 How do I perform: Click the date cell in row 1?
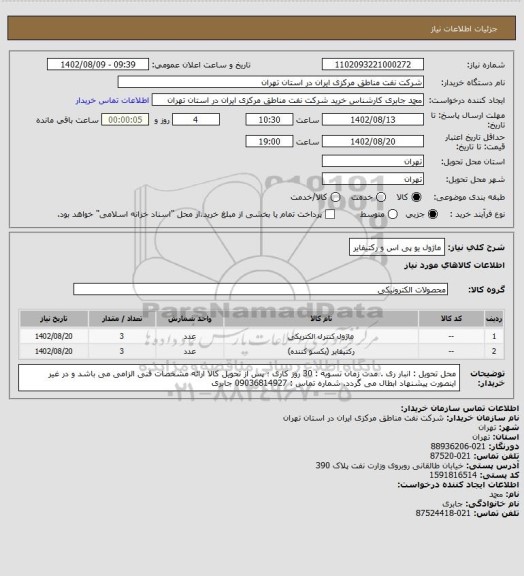pos(54,336)
